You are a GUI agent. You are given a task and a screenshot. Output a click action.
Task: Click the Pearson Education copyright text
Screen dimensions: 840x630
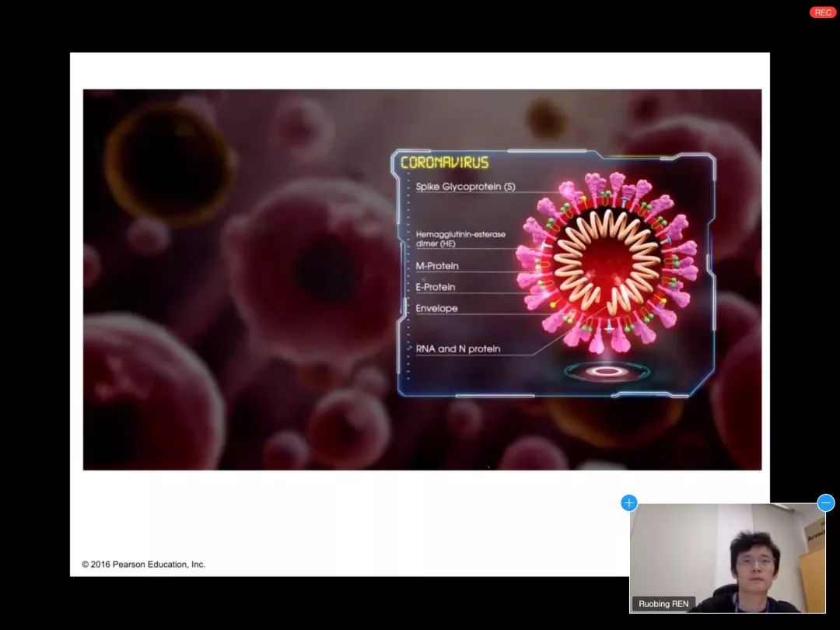(x=144, y=564)
